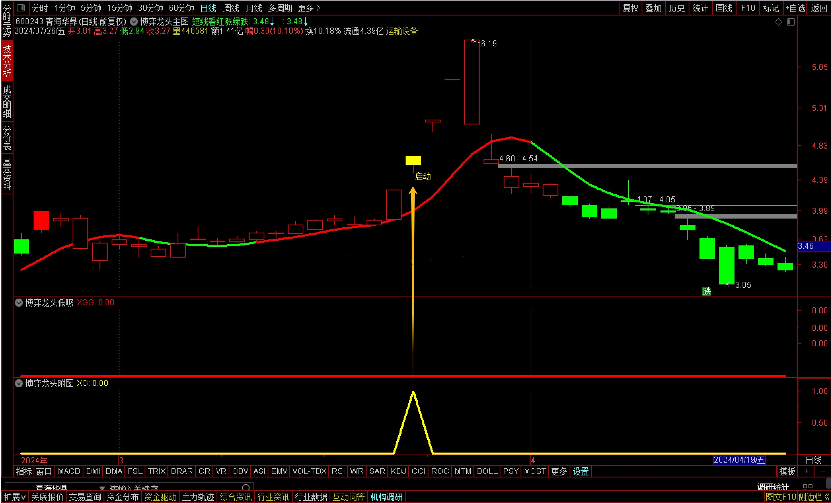Click the 运输设备 sector link
This screenshot has height=504, width=831.
(x=402, y=31)
